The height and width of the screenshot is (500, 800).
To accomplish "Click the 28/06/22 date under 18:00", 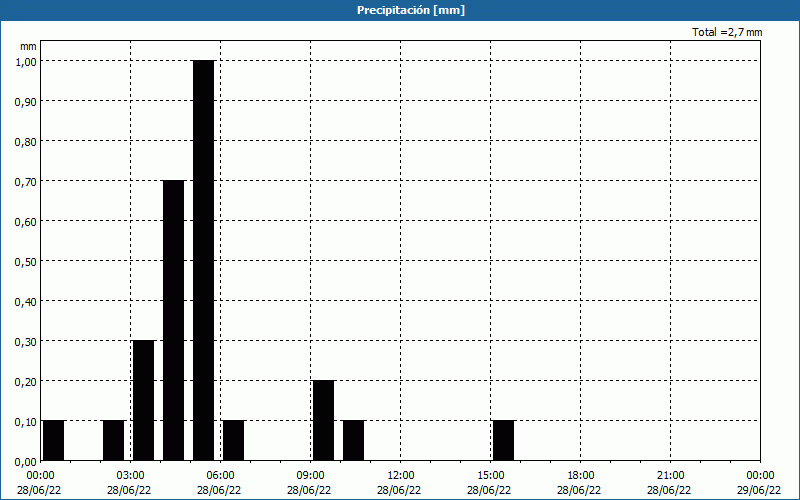I will click(x=579, y=490).
